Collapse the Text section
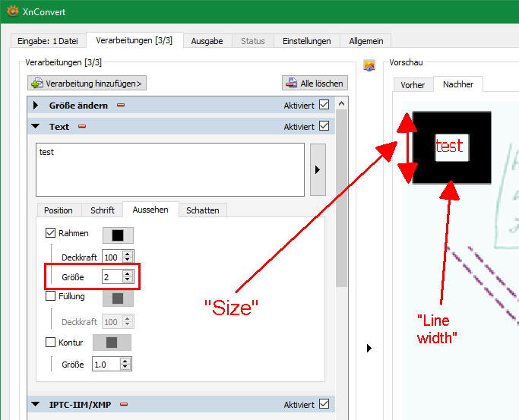This screenshot has width=519, height=420. [x=36, y=127]
